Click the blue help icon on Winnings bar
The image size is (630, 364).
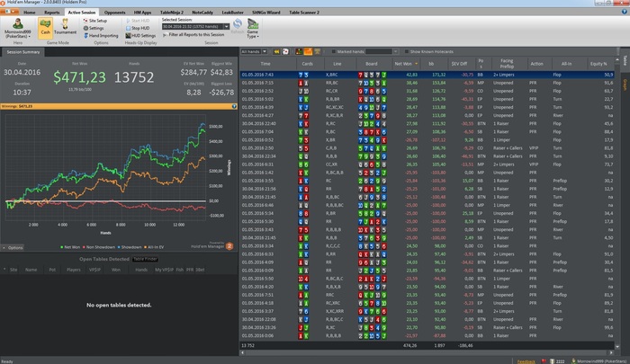click(x=234, y=106)
